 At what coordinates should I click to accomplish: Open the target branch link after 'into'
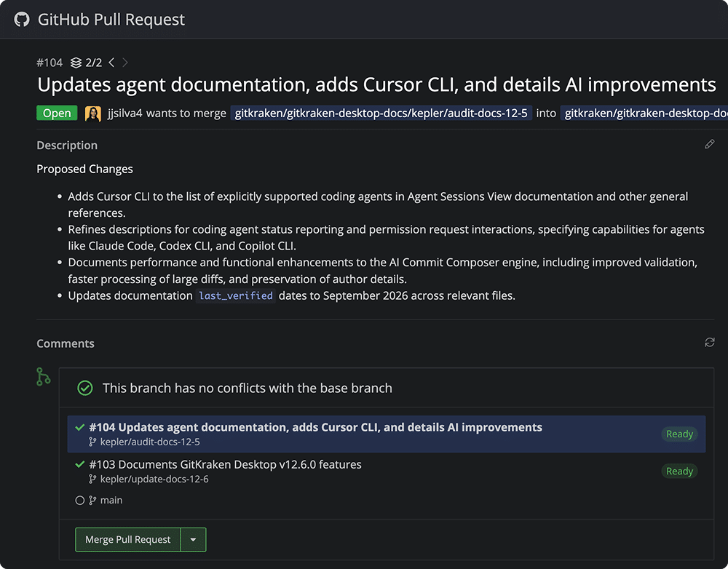point(644,114)
